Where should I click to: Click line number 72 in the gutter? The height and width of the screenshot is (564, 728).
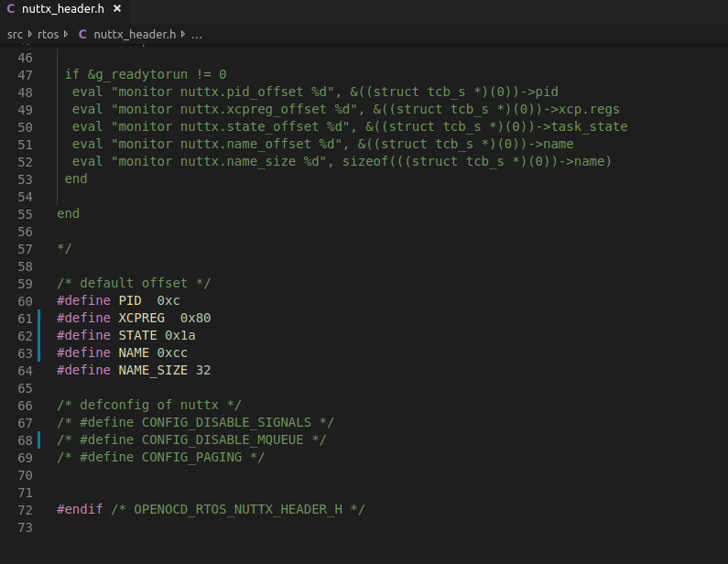tap(25, 509)
